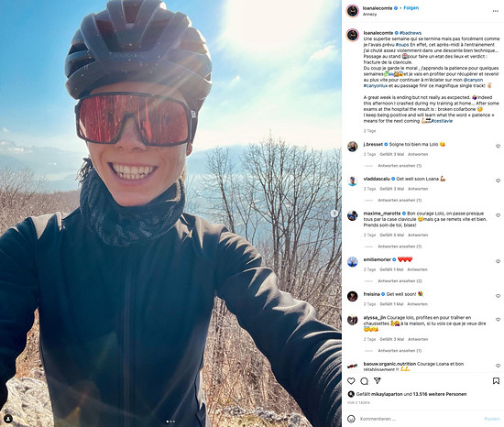Follow loanalecomte via Folgen link
The width and height of the screenshot is (504, 427).
(411, 8)
